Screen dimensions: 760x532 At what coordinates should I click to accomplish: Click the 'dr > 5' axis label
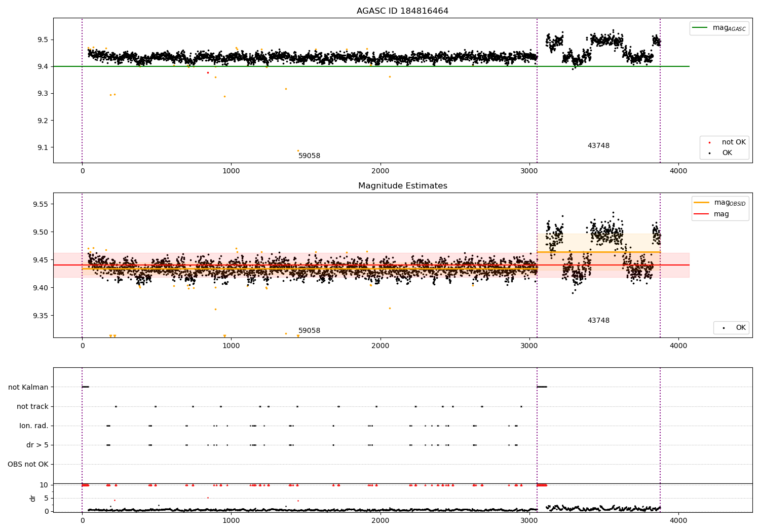pos(37,445)
